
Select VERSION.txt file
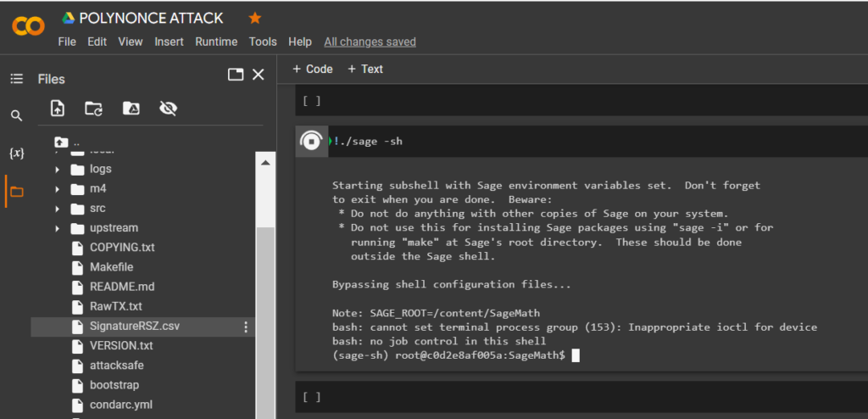[x=121, y=346]
